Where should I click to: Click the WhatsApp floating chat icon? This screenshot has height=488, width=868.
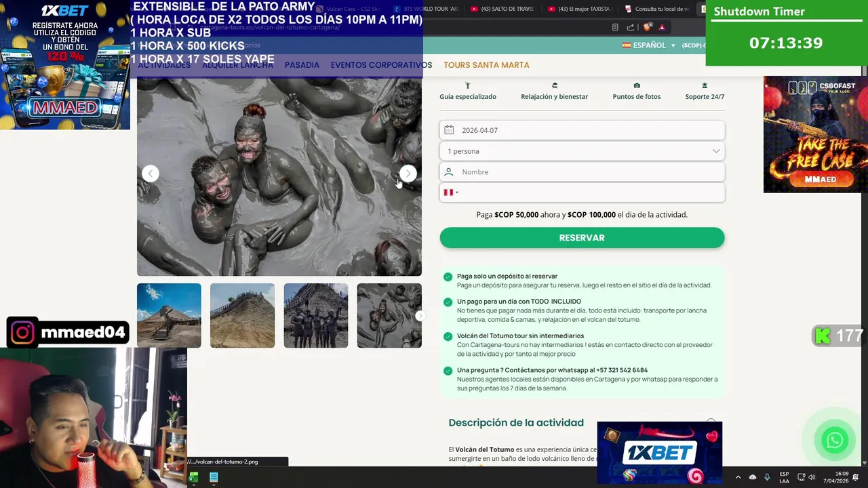(x=835, y=441)
